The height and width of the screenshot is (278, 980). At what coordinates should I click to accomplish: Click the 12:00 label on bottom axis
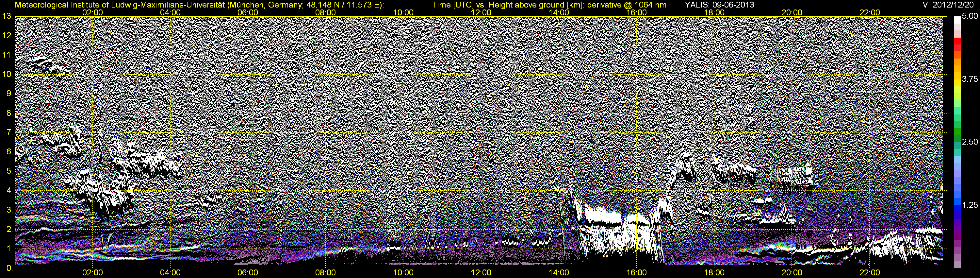[x=481, y=273]
